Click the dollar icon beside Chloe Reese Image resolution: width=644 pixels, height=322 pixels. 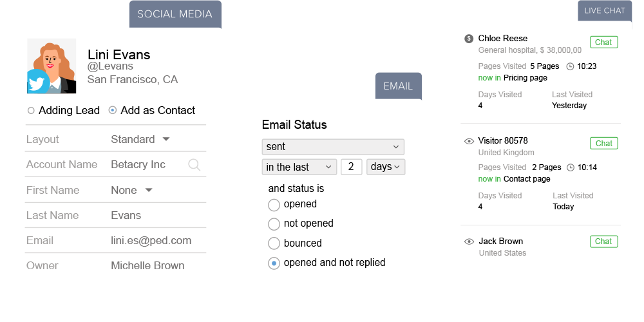[469, 39]
